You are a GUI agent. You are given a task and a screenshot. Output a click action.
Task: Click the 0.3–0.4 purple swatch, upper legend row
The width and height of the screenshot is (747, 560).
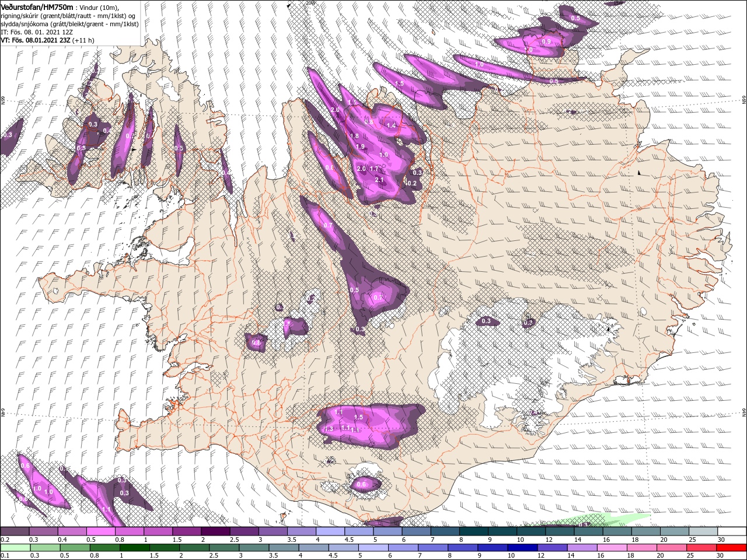tap(43, 531)
